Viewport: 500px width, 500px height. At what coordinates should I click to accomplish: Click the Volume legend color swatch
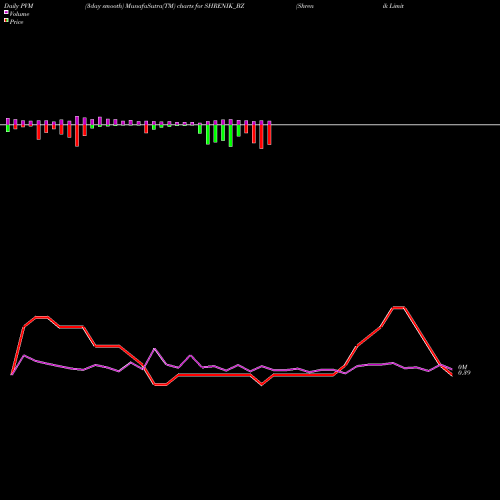(6, 12)
